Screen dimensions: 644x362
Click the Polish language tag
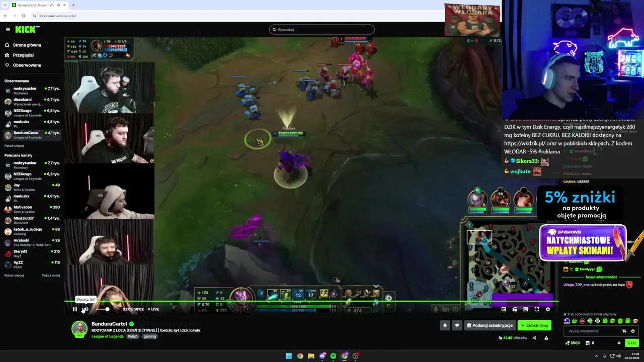point(132,336)
